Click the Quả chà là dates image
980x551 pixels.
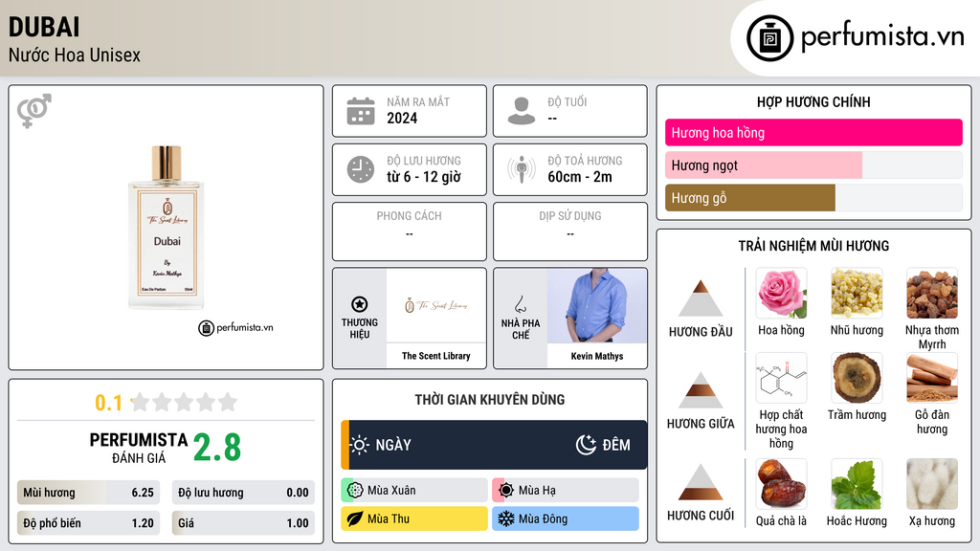pos(781,483)
